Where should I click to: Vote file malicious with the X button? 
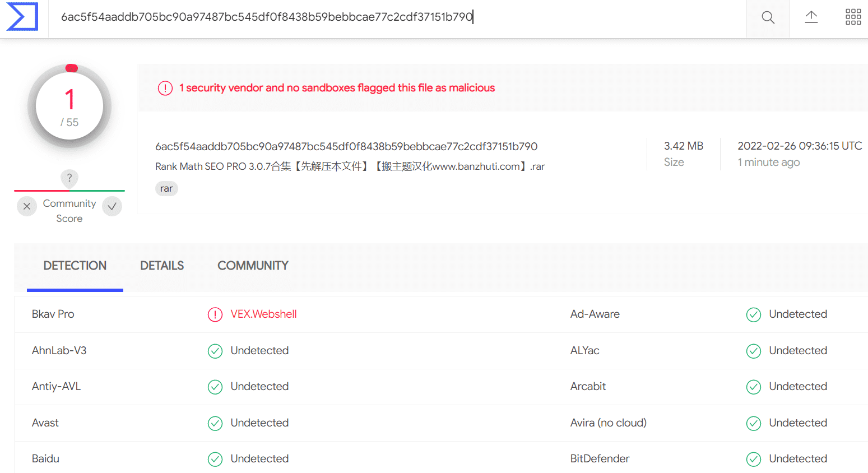pos(27,206)
